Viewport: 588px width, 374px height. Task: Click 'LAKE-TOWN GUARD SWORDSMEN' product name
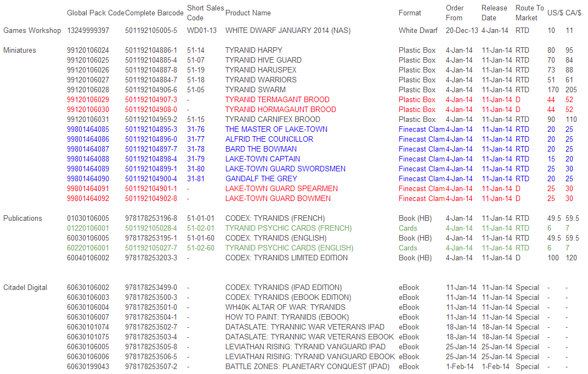285,169
